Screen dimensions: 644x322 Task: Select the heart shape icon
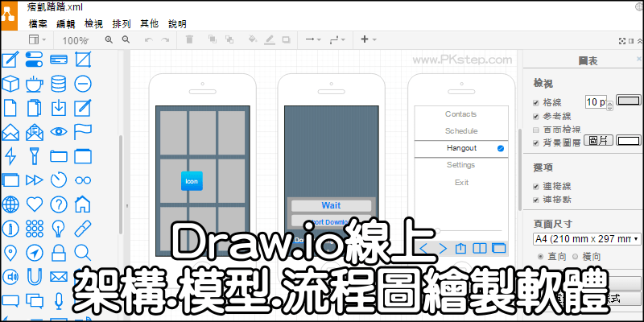[35, 204]
